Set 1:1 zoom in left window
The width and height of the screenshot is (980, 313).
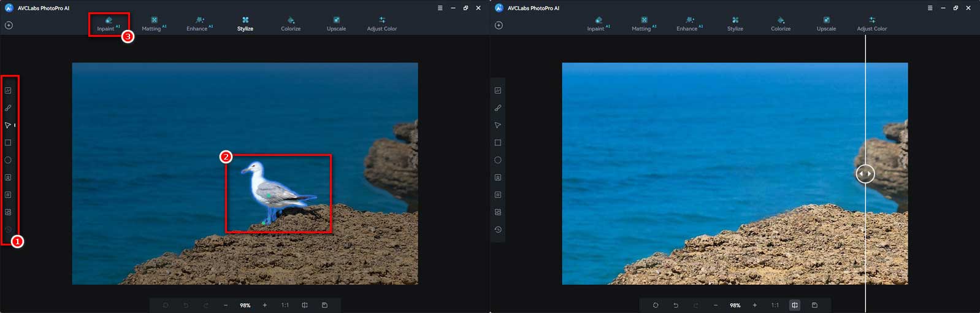point(285,305)
